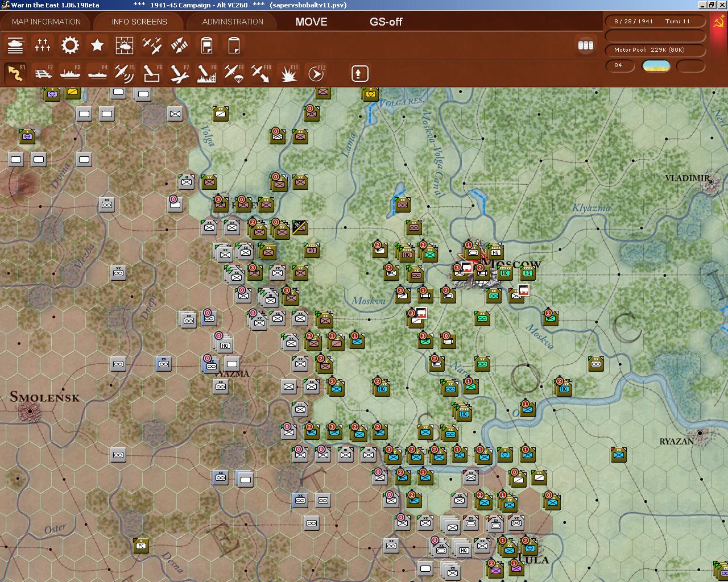Open the production gear icon
This screenshot has height=582, width=728.
click(70, 45)
